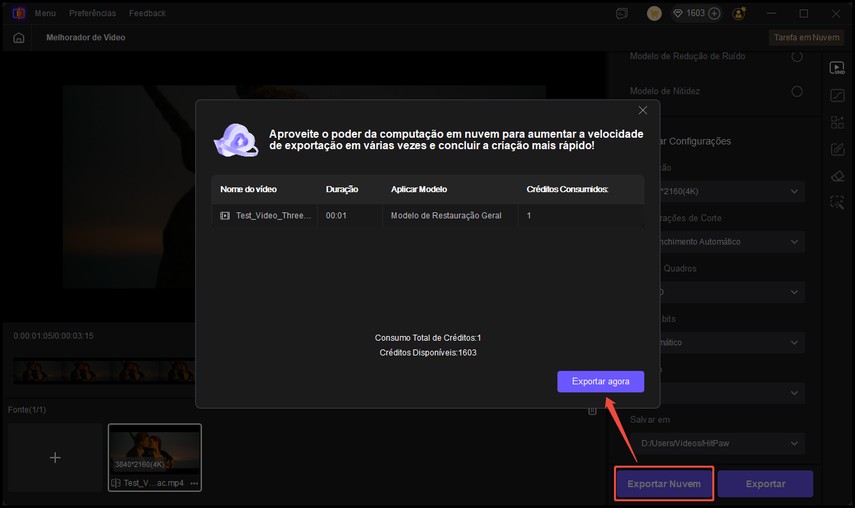855x508 pixels.
Task: Click the Exportar button
Action: [766, 483]
